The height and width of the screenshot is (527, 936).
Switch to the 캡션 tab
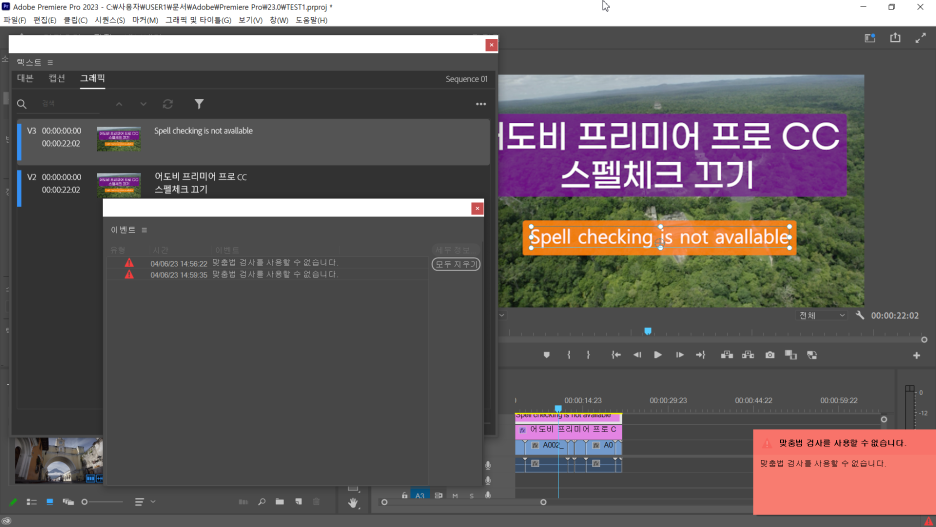coord(57,78)
